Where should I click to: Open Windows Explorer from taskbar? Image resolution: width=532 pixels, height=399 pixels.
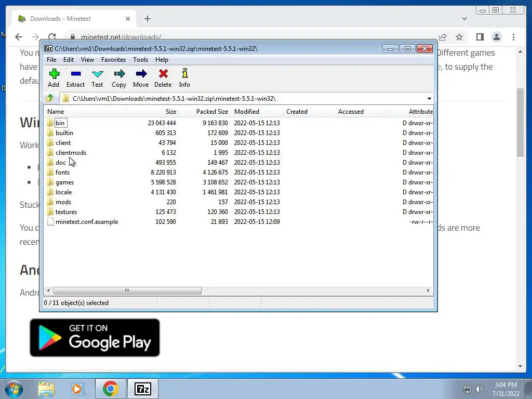coord(46,389)
